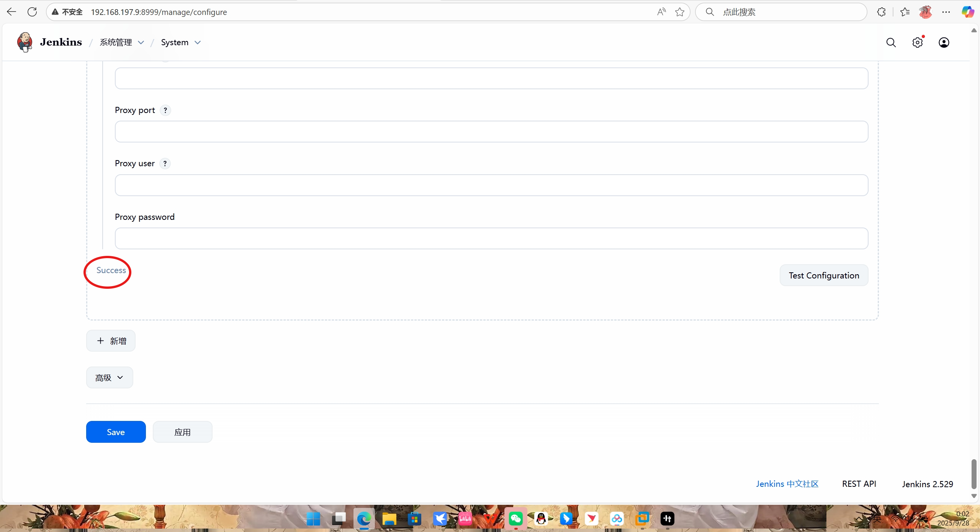980x532 pixels.
Task: Focus the Proxy password input field
Action: (491, 239)
